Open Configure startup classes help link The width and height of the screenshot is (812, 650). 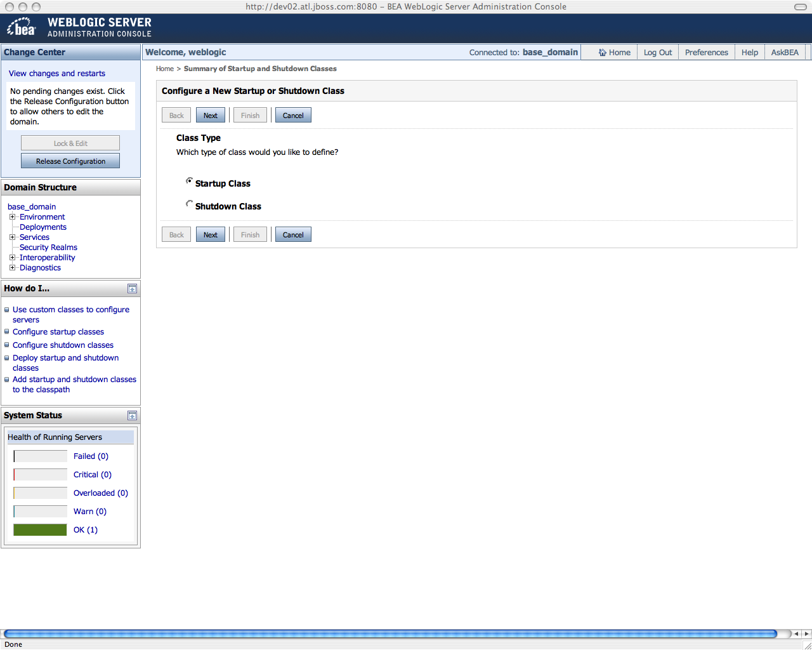click(58, 332)
